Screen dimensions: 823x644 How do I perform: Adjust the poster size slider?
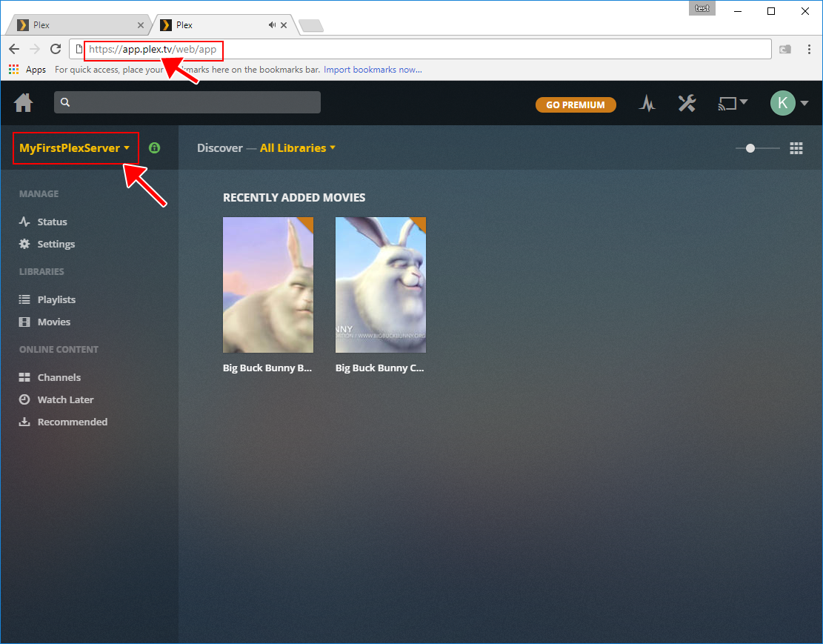(x=750, y=148)
